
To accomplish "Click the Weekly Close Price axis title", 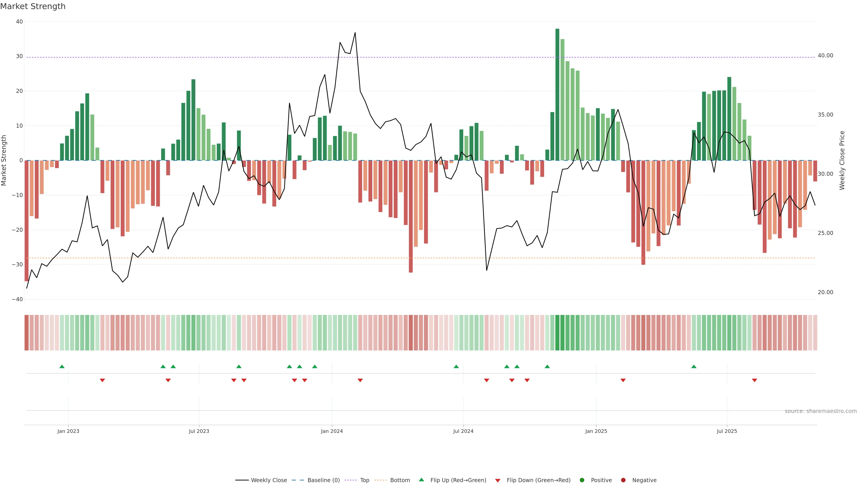I will click(842, 160).
